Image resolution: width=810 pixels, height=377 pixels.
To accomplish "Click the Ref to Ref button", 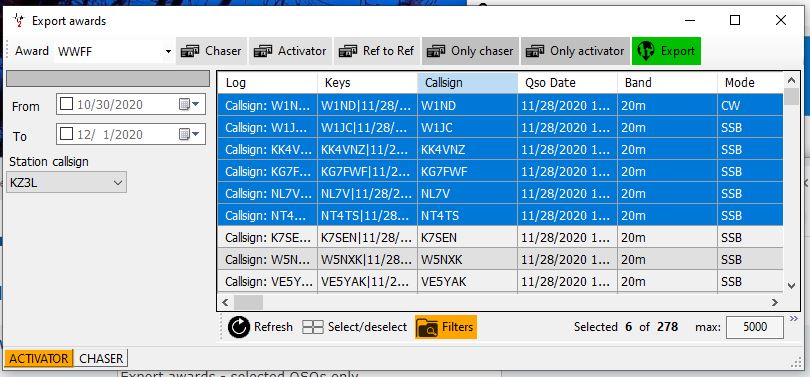I will point(377,51).
